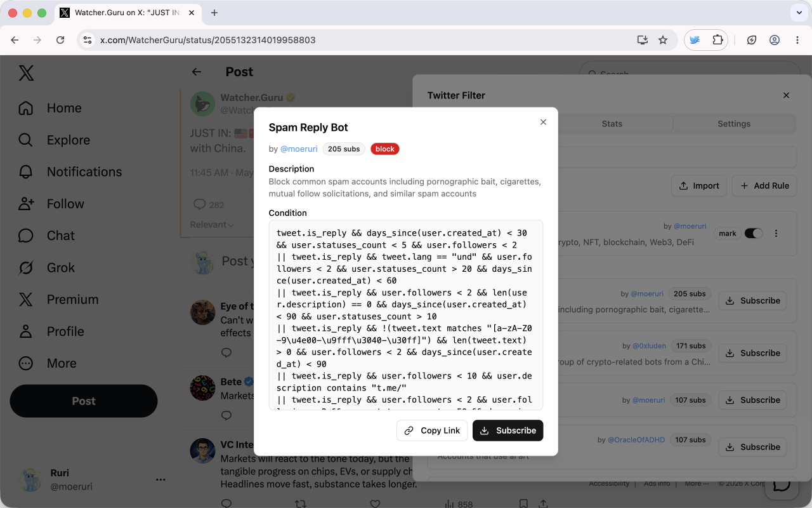The width and height of the screenshot is (812, 508).
Task: Share the VC Inte reply
Action: [544, 504]
